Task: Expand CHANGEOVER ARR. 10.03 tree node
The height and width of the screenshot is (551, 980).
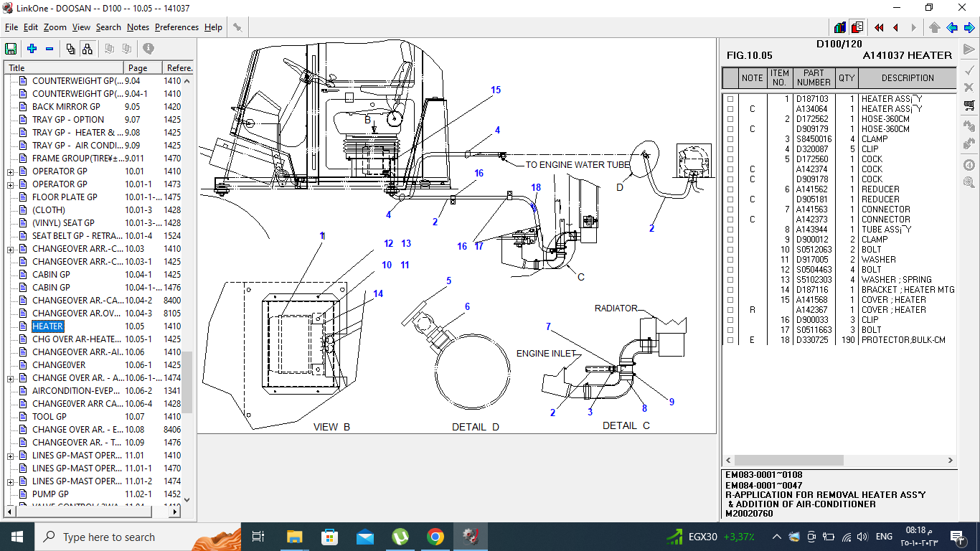Action: click(x=10, y=249)
